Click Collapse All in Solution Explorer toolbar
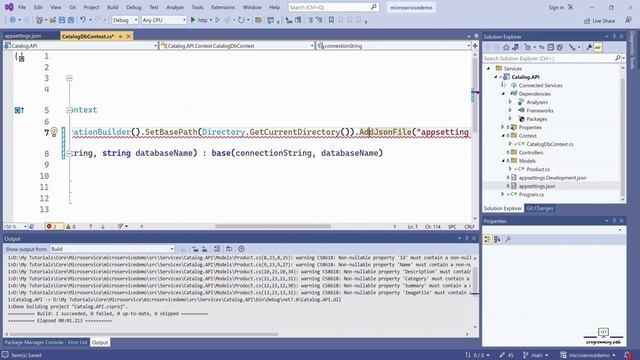The image size is (640, 360). (551, 47)
